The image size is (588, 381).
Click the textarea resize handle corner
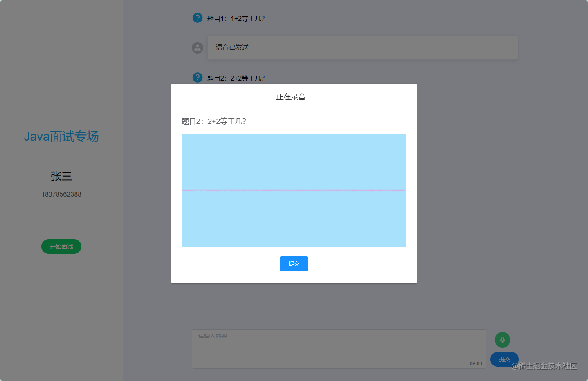coord(484,366)
